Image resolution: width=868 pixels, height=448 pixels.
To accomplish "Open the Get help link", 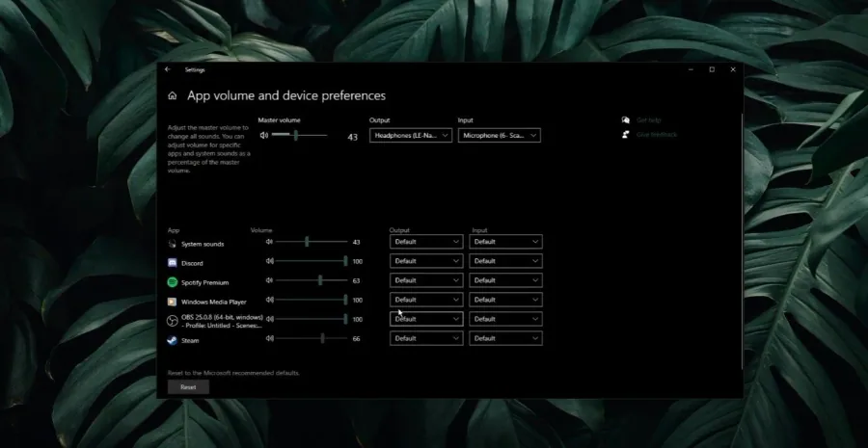I will (649, 120).
